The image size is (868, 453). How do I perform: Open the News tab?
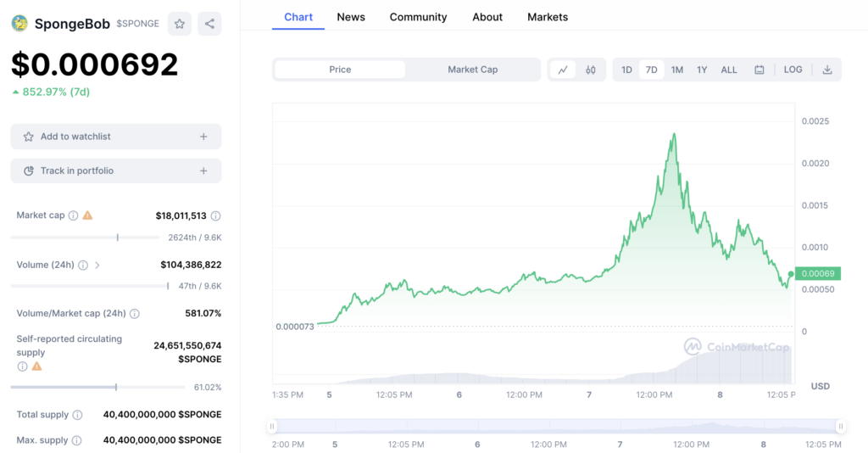(x=351, y=17)
